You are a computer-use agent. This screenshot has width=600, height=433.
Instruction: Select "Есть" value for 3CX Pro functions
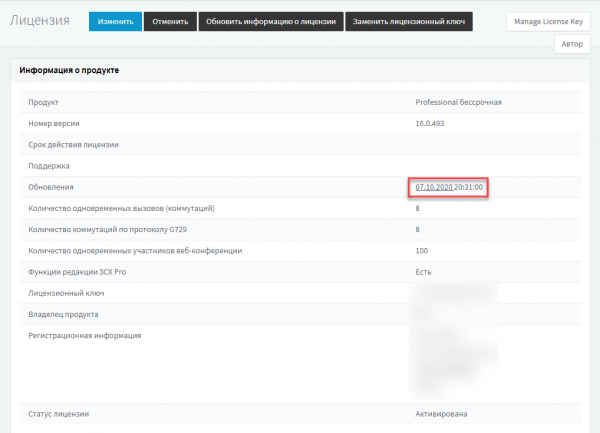coord(423,272)
